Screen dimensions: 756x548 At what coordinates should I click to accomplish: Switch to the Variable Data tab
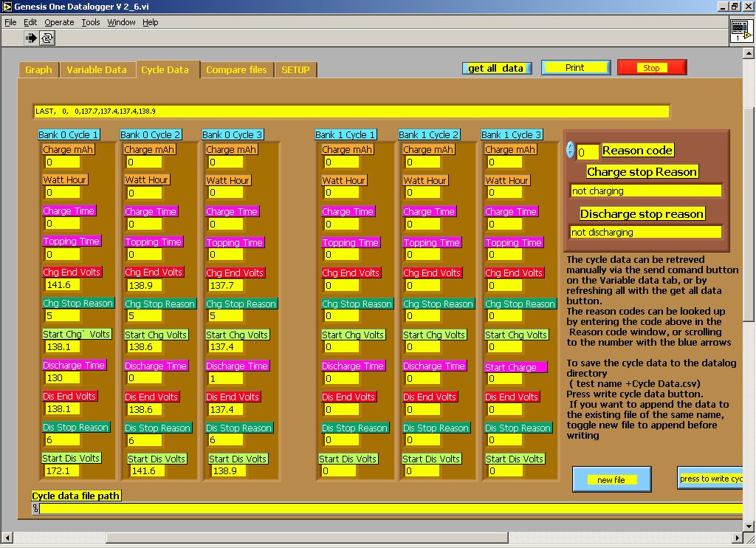(x=97, y=70)
